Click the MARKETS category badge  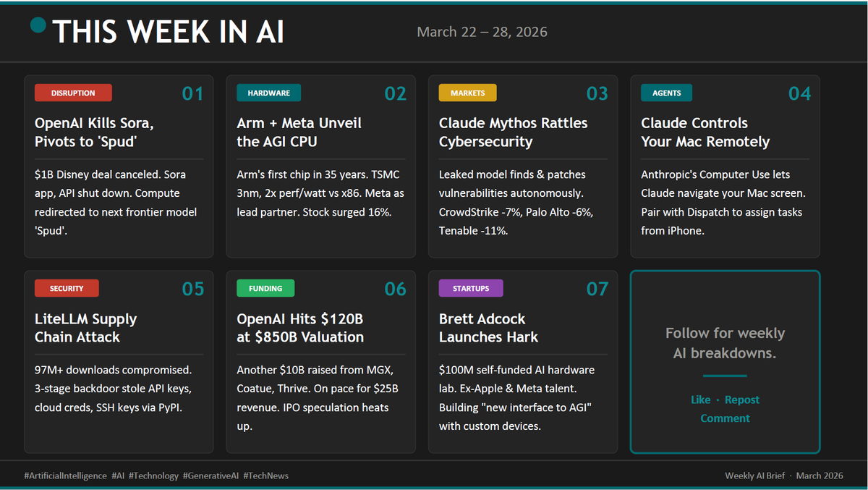click(x=467, y=93)
